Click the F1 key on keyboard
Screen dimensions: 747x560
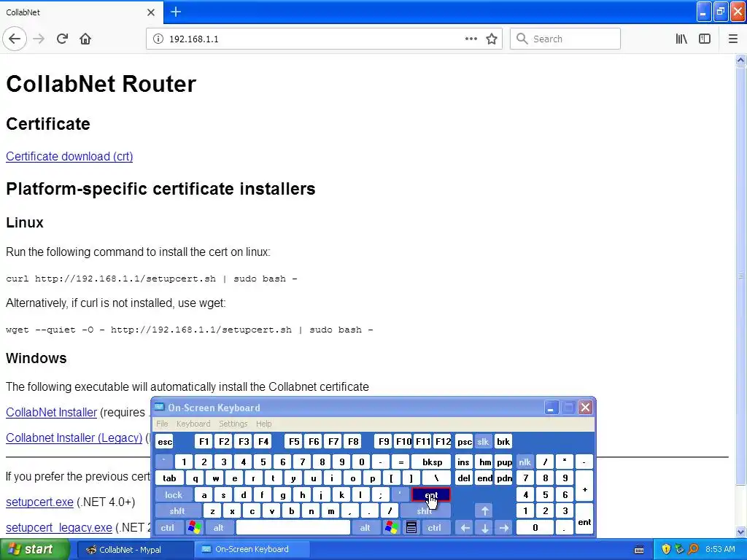[x=204, y=442]
